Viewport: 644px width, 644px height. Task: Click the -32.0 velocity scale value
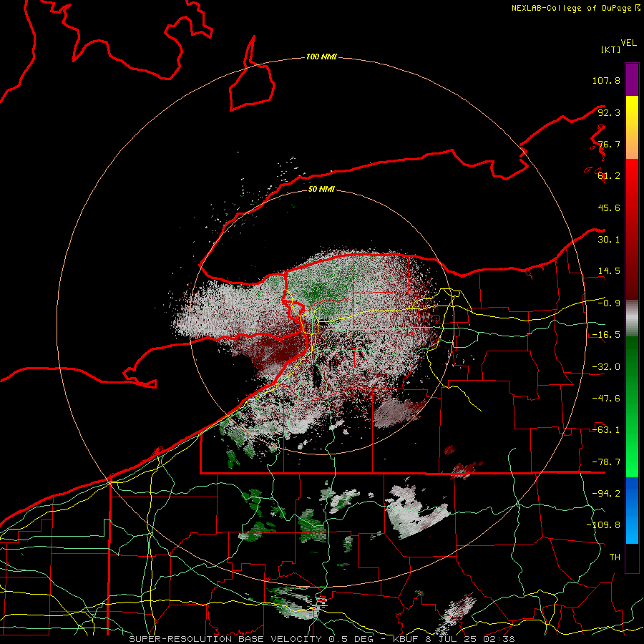[606, 367]
